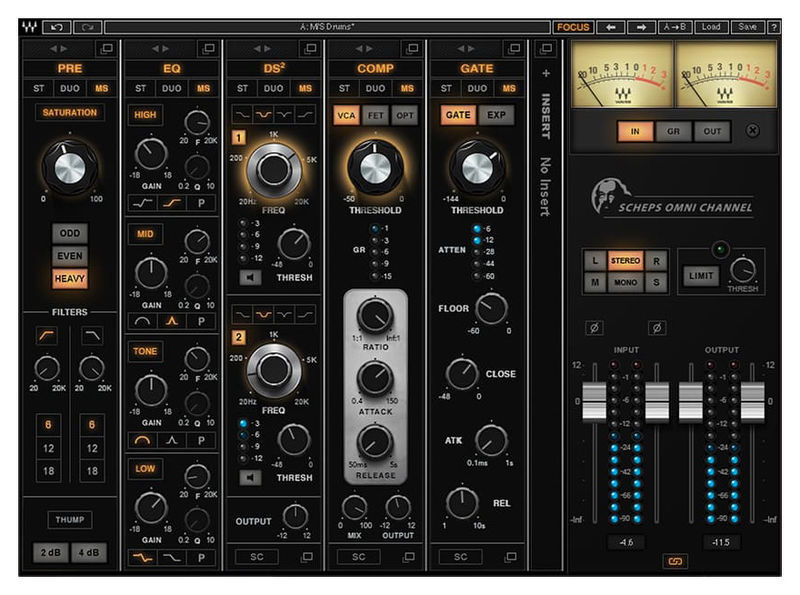Expand the EQ module window icon
This screenshot has width=800, height=595.
click(x=209, y=48)
